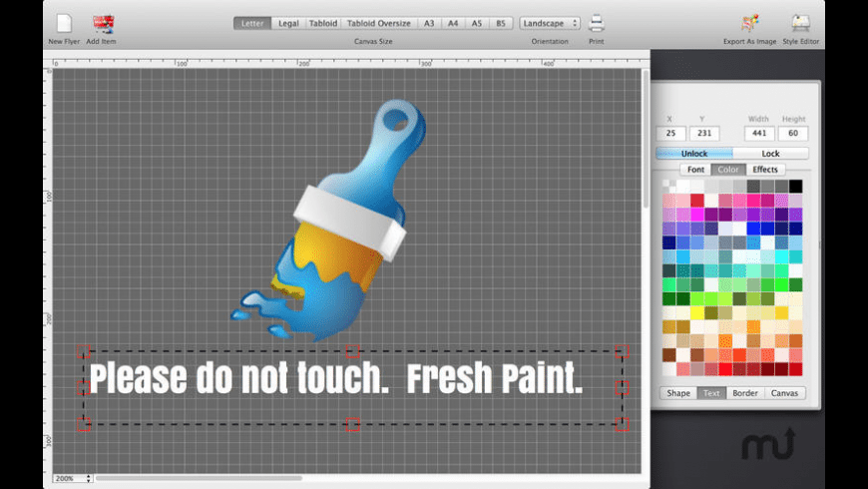868x489 pixels.
Task: Select the Tabloid Oversize canvas size
Action: (379, 23)
